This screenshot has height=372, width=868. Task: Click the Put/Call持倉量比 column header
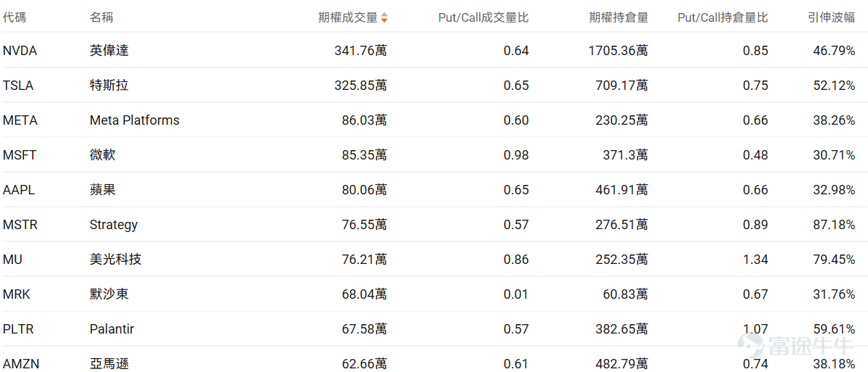click(x=723, y=17)
